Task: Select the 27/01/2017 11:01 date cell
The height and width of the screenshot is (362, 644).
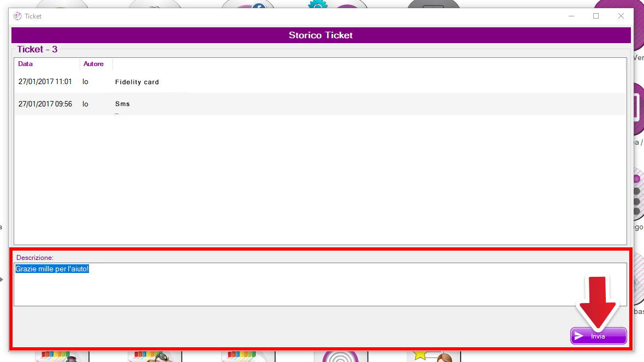Action: pos(45,82)
